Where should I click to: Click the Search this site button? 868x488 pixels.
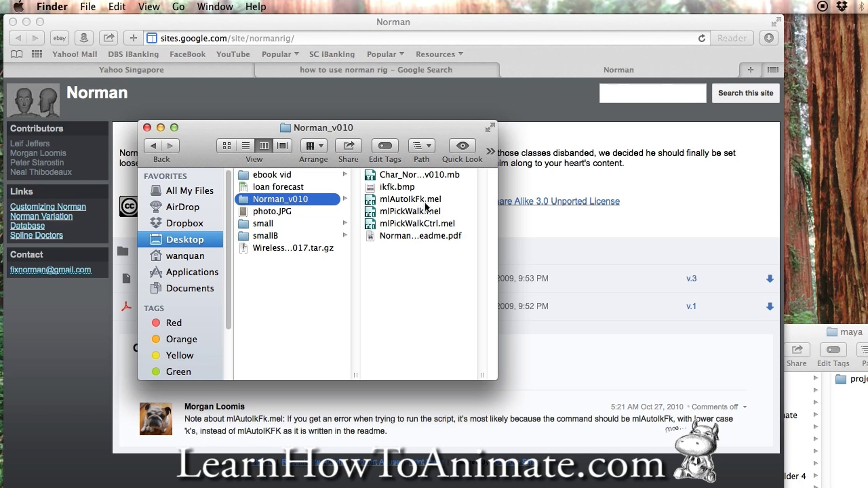[x=745, y=93]
